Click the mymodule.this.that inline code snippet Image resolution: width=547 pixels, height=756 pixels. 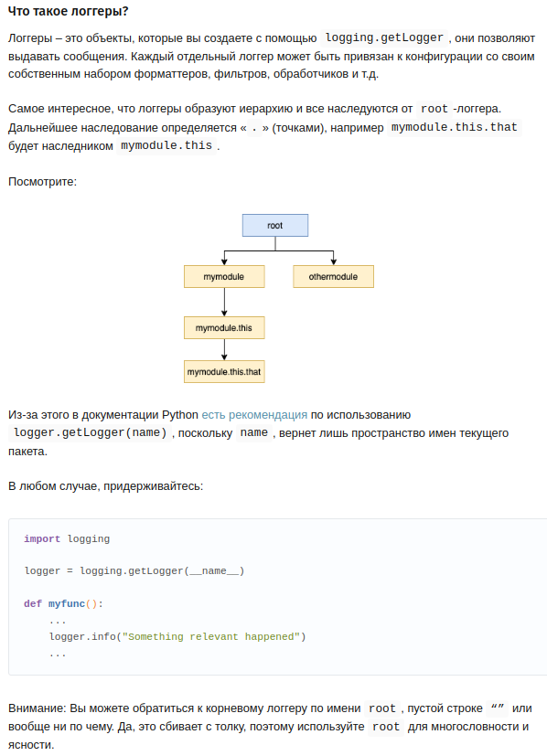coord(454,127)
